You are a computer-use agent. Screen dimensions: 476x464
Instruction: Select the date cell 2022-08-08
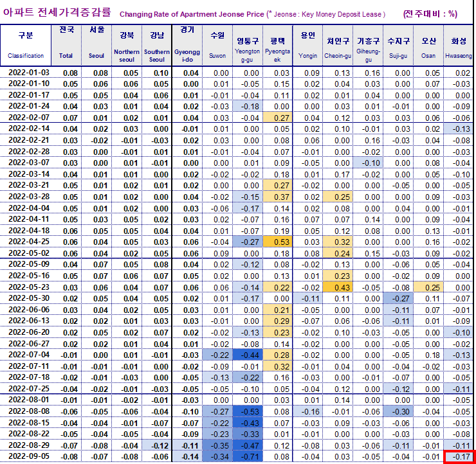(x=29, y=411)
